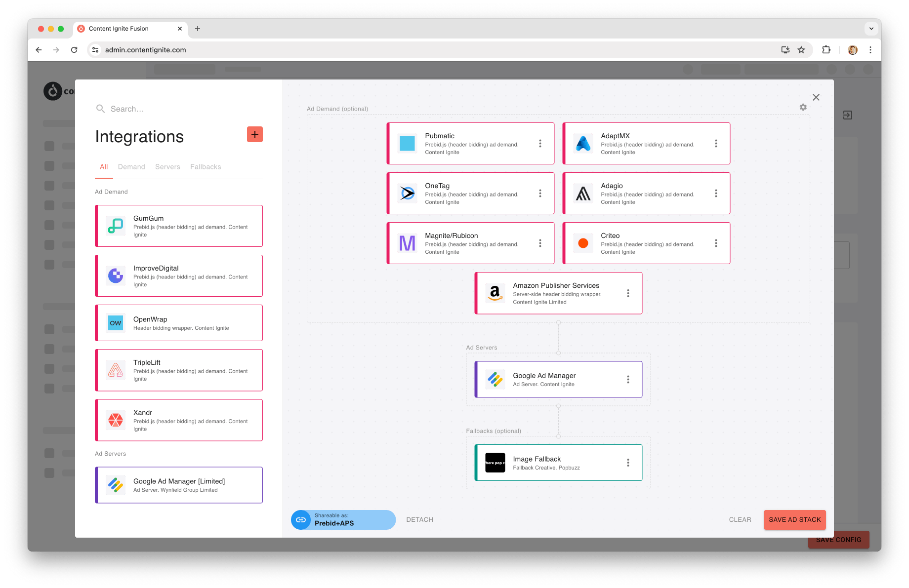View site information icon in address bar
Image resolution: width=909 pixels, height=588 pixels.
pos(96,50)
